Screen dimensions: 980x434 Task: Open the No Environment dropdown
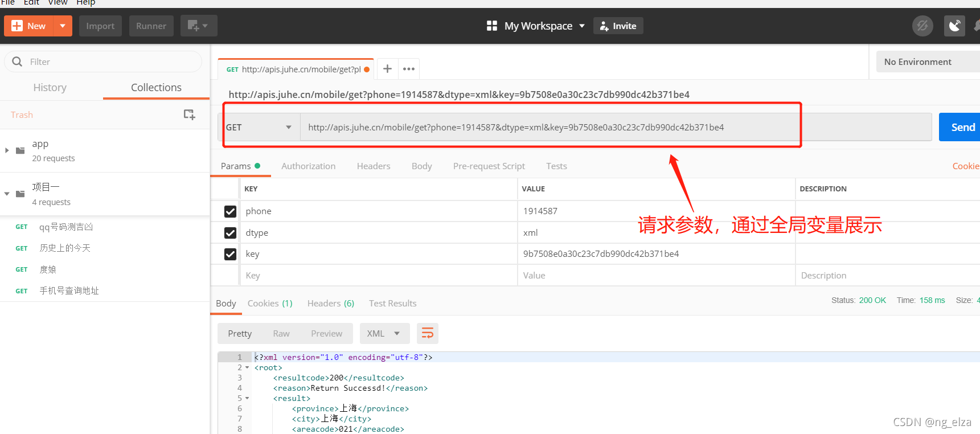(928, 62)
